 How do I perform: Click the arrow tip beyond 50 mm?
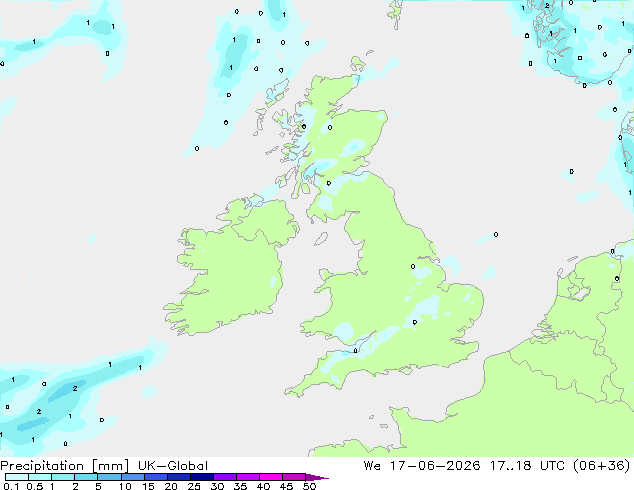[317, 477]
